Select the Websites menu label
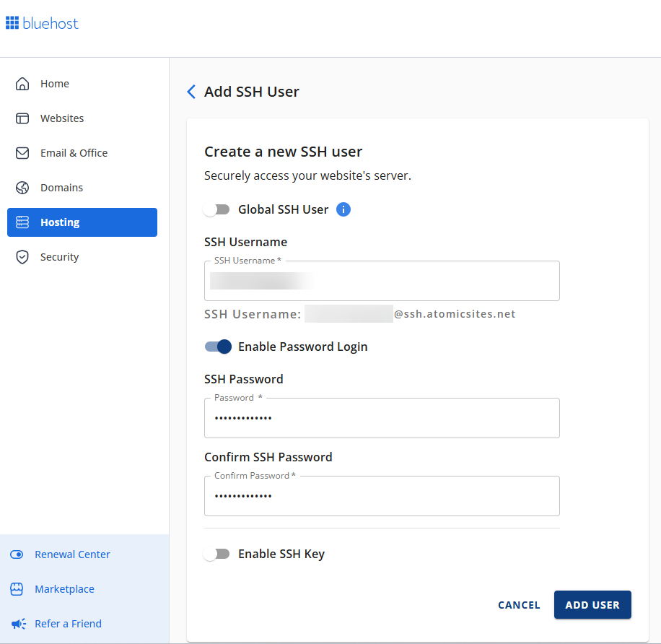Viewport: 661px width, 644px height. coord(62,118)
